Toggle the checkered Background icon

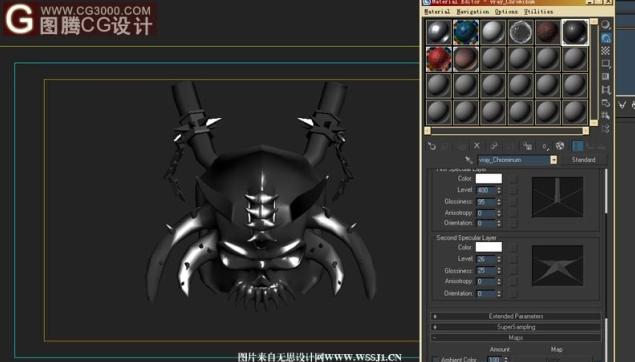coord(605,51)
